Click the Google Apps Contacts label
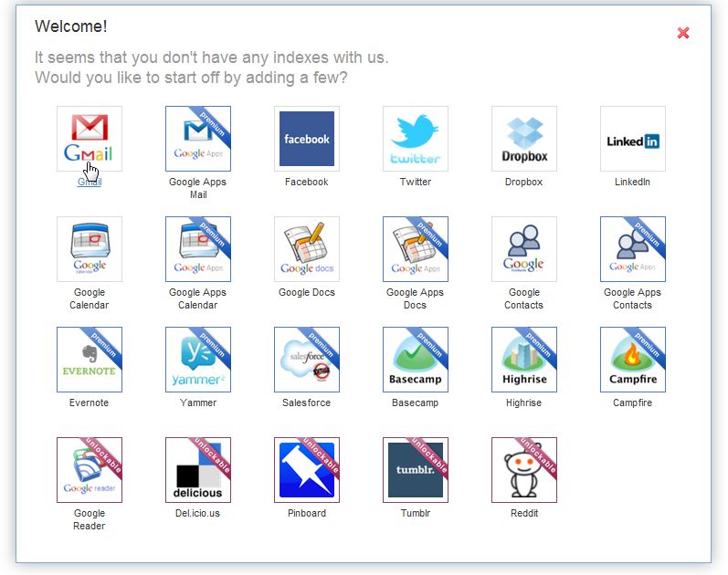This screenshot has height=575, width=728. pos(632,298)
